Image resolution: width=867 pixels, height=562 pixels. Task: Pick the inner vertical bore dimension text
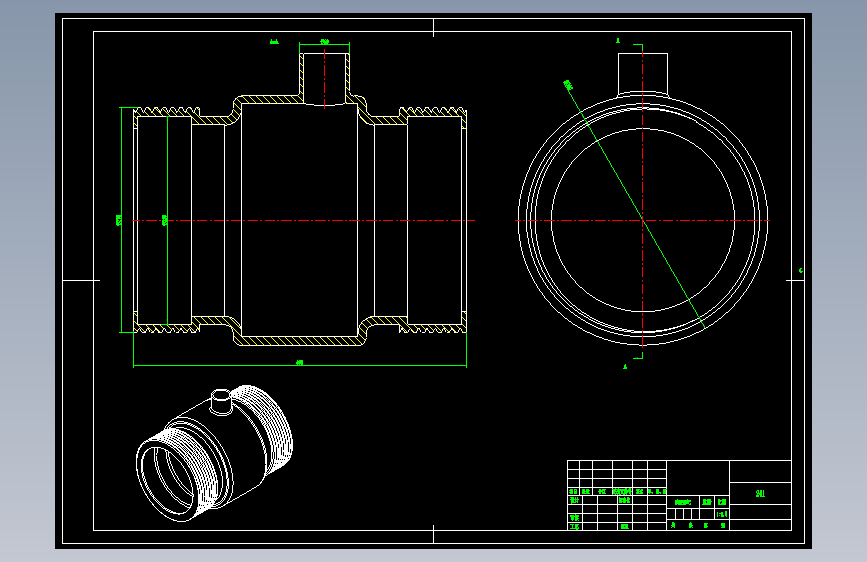pyautogui.click(x=164, y=220)
